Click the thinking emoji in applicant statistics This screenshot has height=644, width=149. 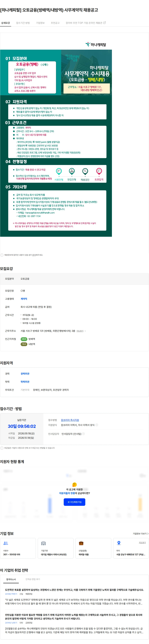tap(74, 484)
